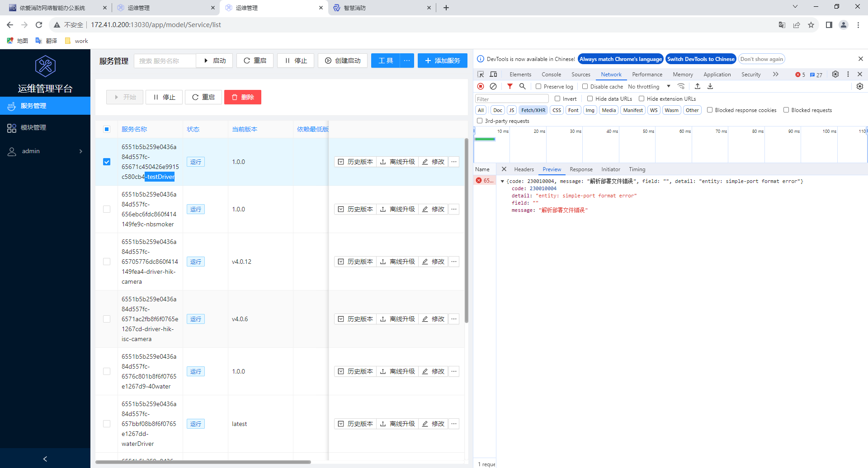
Task: Bookmark this page with star icon
Action: (x=811, y=25)
